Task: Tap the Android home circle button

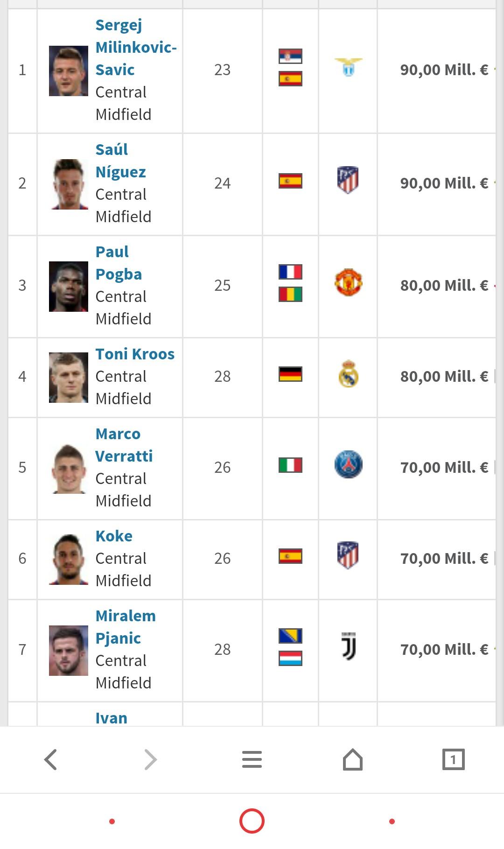Action: click(x=252, y=821)
